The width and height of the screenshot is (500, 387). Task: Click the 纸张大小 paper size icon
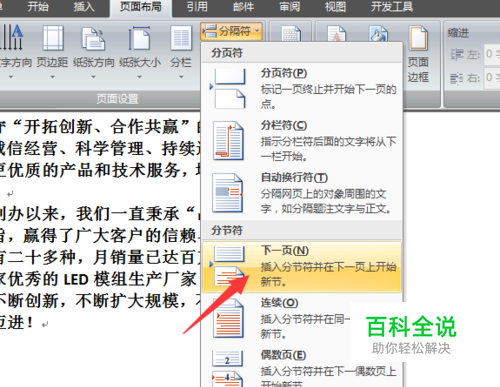(x=139, y=38)
